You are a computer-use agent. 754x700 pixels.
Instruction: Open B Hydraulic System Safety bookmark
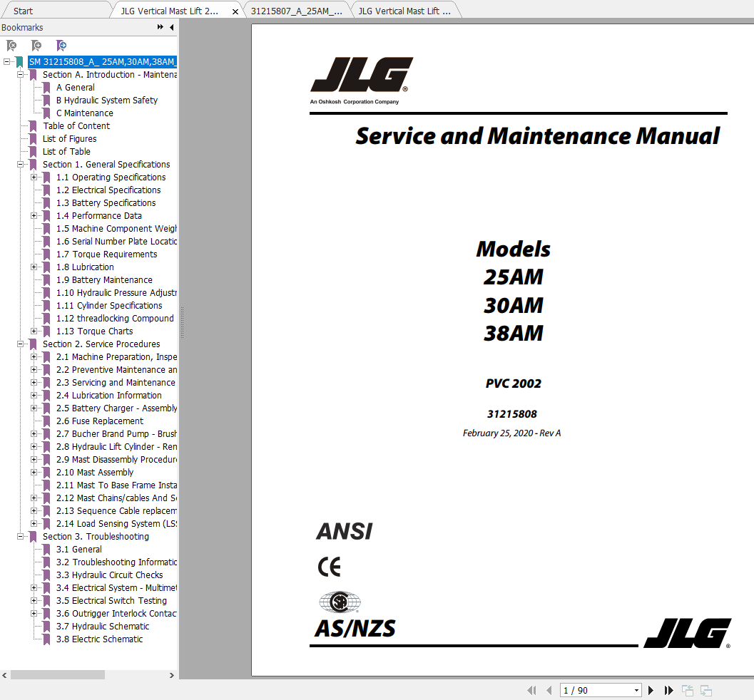click(x=107, y=100)
